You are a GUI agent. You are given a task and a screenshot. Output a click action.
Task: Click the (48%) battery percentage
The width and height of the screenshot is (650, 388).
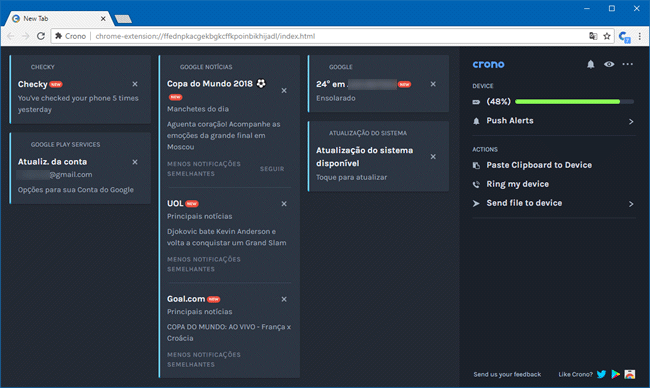[x=498, y=102]
